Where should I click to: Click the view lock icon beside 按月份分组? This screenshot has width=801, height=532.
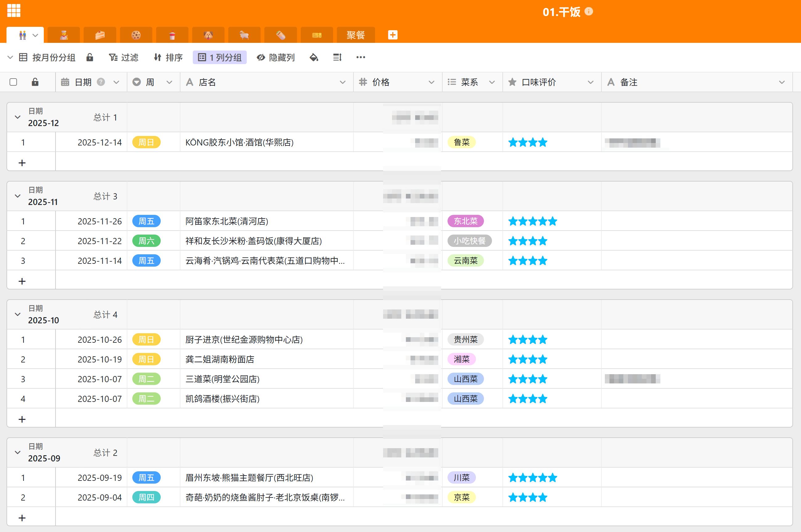90,57
